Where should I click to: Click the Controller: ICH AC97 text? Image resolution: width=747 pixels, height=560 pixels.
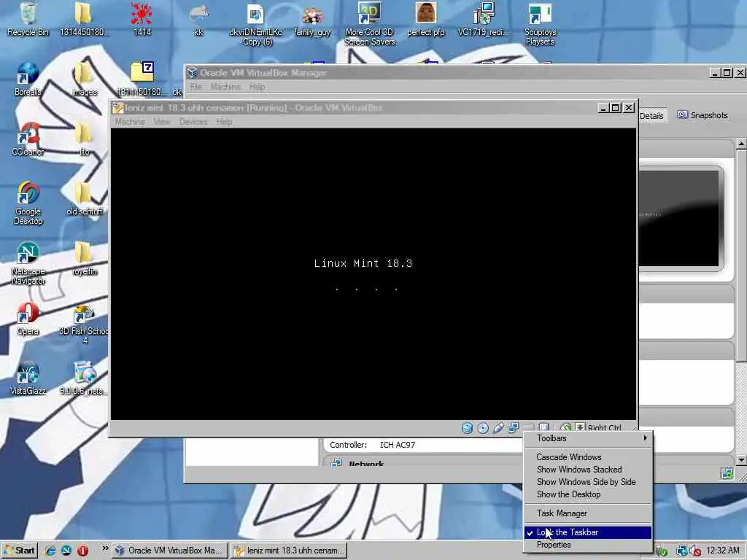[x=373, y=445]
